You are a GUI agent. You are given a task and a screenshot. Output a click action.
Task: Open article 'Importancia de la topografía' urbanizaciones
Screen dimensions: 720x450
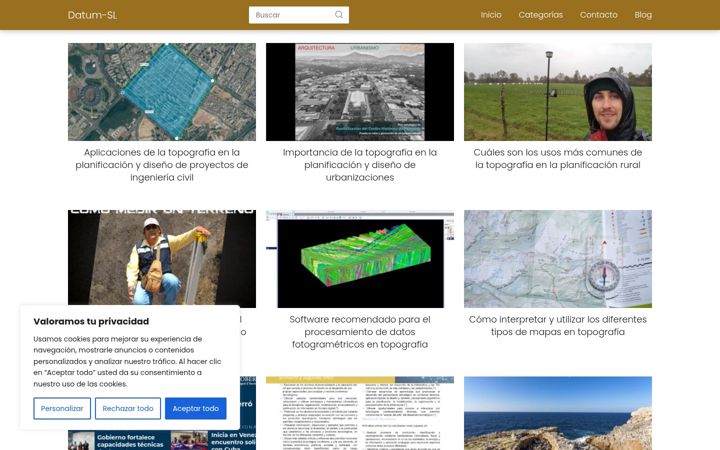360,165
